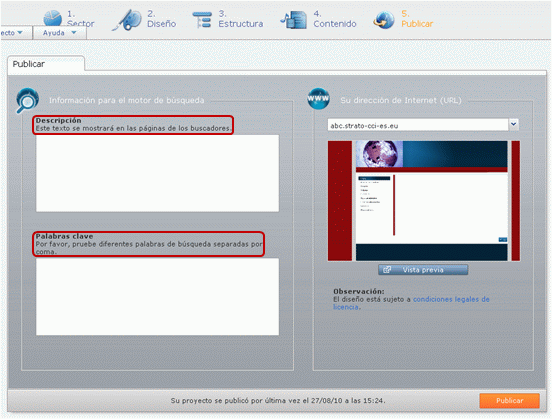Focus the Palabras clave text area
The height and width of the screenshot is (419, 552).
tap(157, 297)
